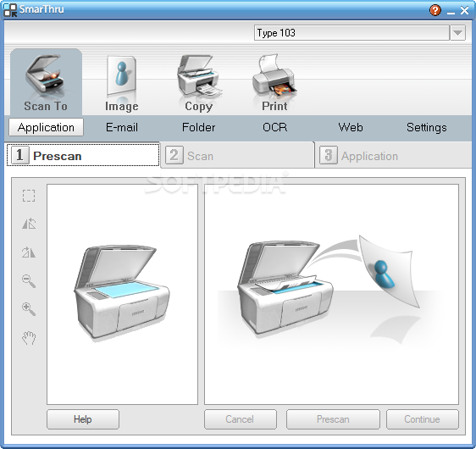Select step 1 Prescan

[83, 155]
